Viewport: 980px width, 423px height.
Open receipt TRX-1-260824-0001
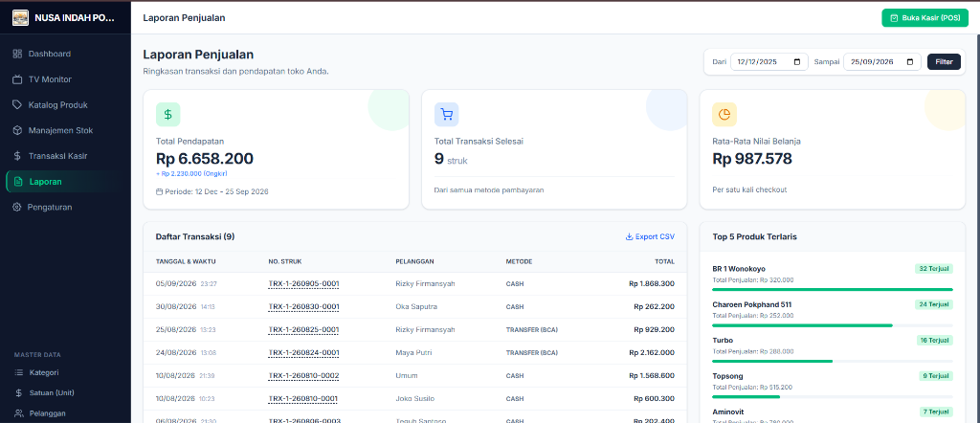point(303,352)
